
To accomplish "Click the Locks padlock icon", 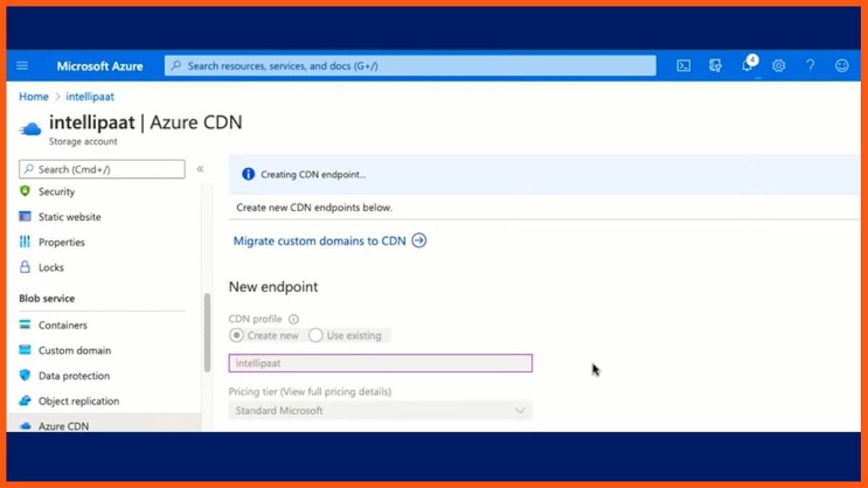I will pyautogui.click(x=25, y=267).
